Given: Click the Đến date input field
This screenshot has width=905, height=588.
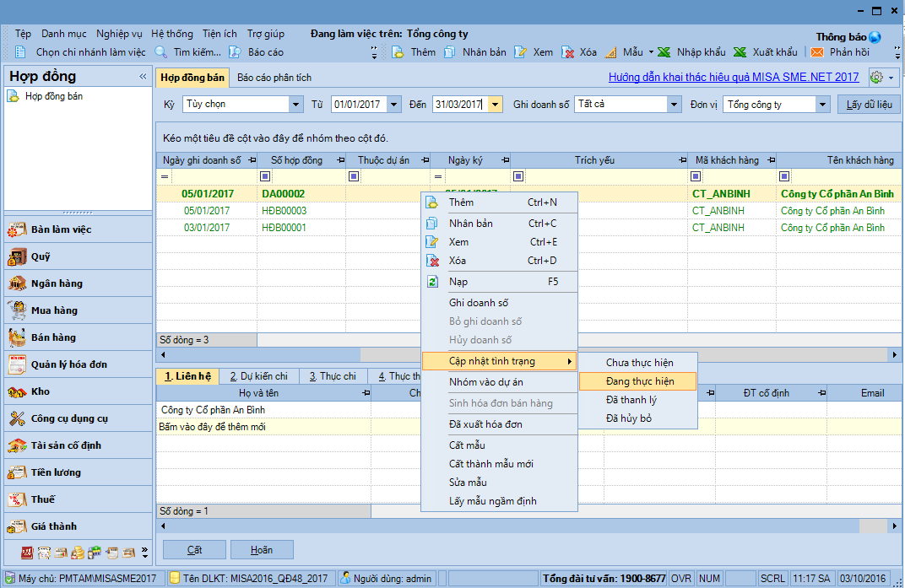Looking at the screenshot, I should pos(457,105).
